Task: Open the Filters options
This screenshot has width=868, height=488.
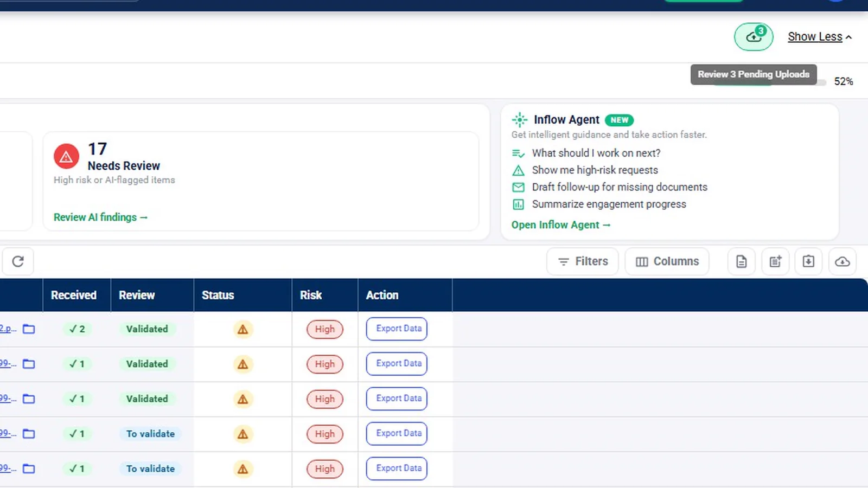Action: pos(583,262)
